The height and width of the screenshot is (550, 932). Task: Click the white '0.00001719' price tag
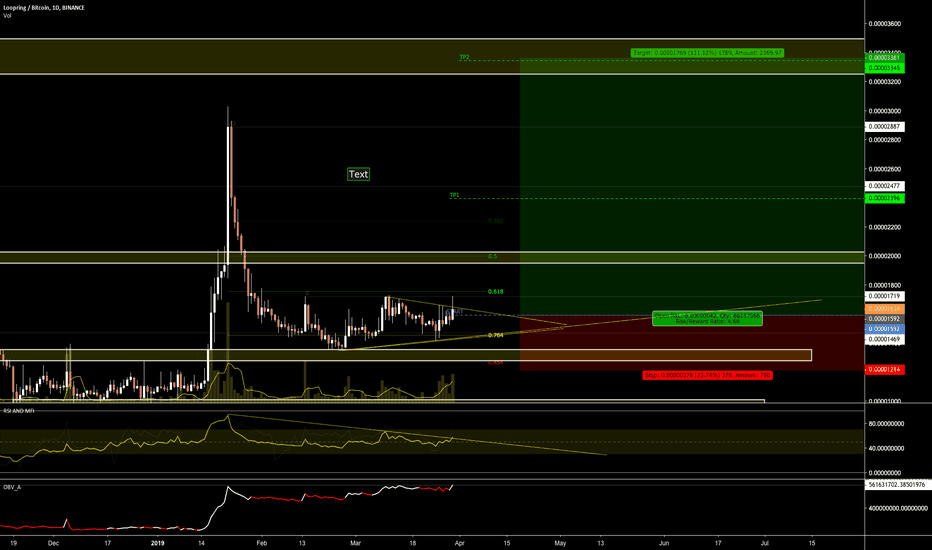coord(884,296)
